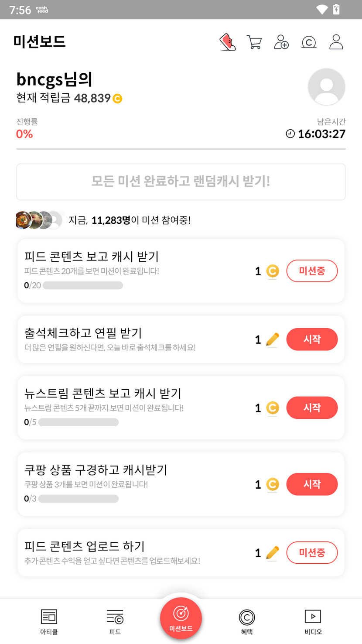Tap 미션중 on 피드 콘텐츠 업로드 하기
This screenshot has width=362, height=644.
pos(312,553)
